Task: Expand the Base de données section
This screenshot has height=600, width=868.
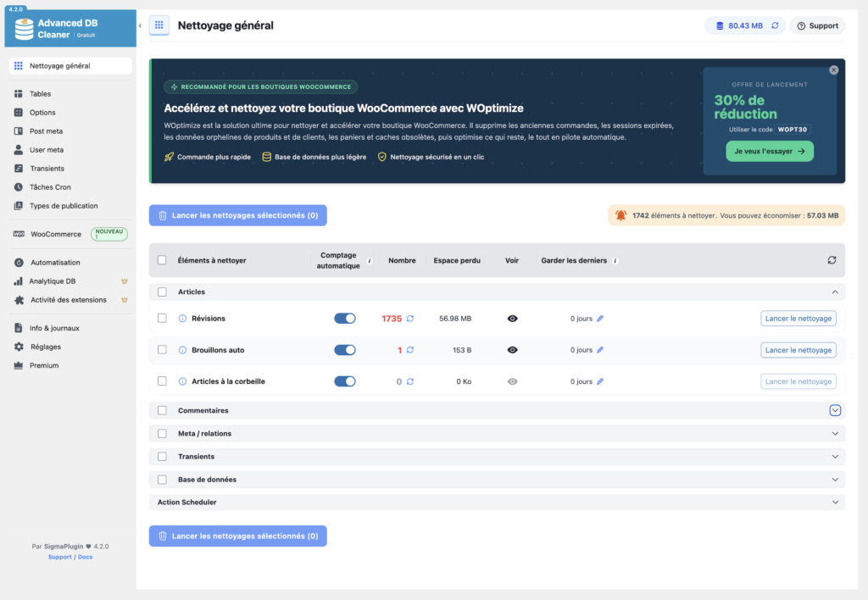Action: pos(835,480)
